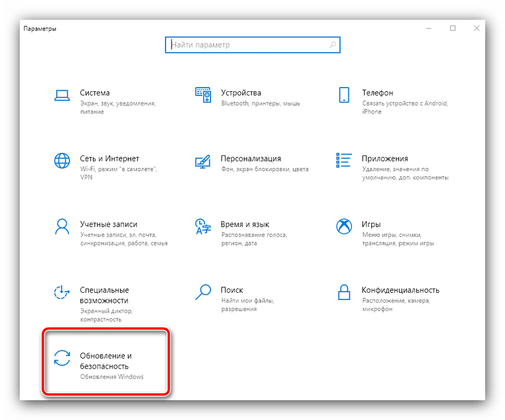Screen dimensions: 505x420
Task: Click text 'Экранный диктор, контрастность'
Action: point(106,316)
